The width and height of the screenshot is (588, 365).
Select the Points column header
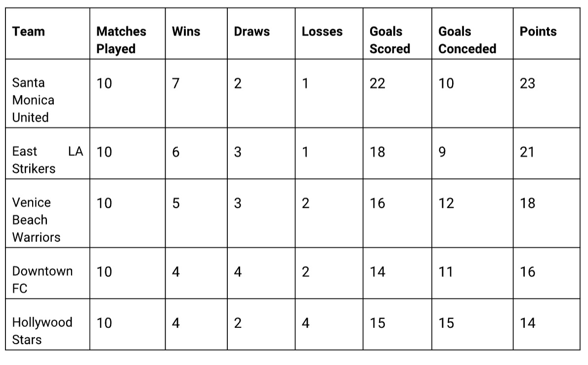[x=538, y=32]
